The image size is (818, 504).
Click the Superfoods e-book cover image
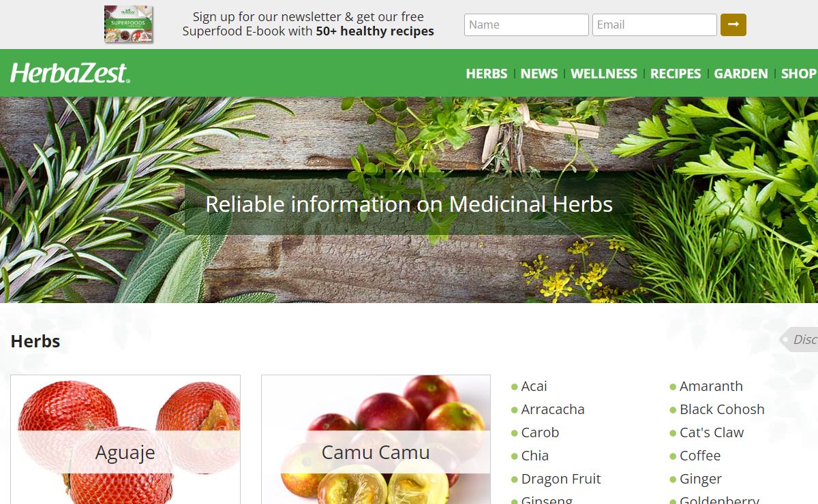[x=129, y=25]
